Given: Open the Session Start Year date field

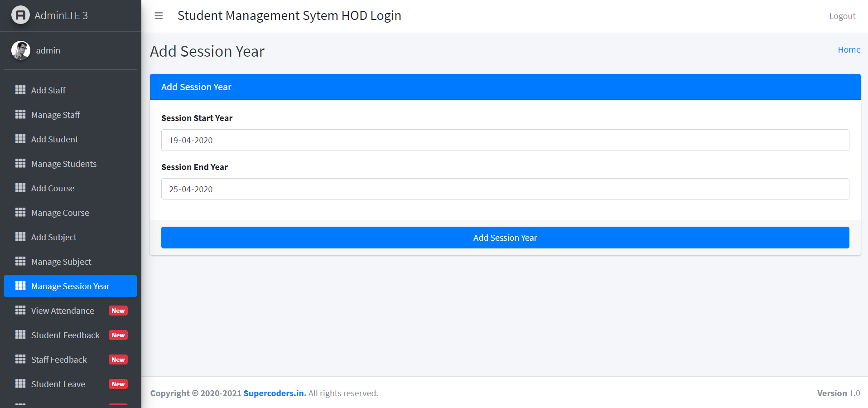Looking at the screenshot, I should click(505, 140).
